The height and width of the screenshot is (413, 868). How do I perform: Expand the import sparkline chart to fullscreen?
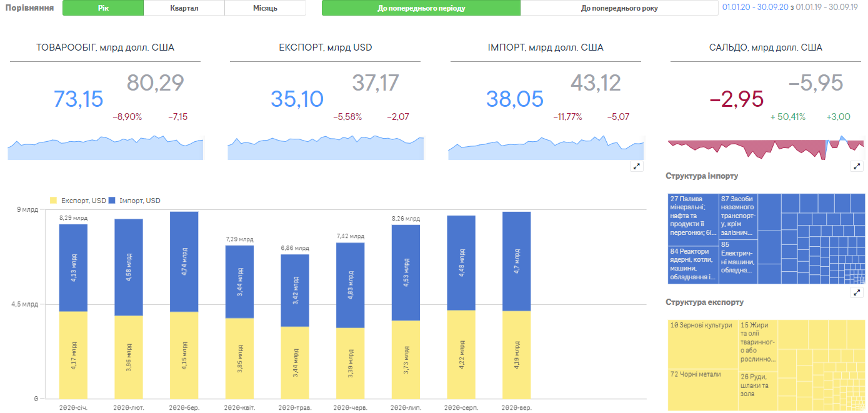pos(637,166)
